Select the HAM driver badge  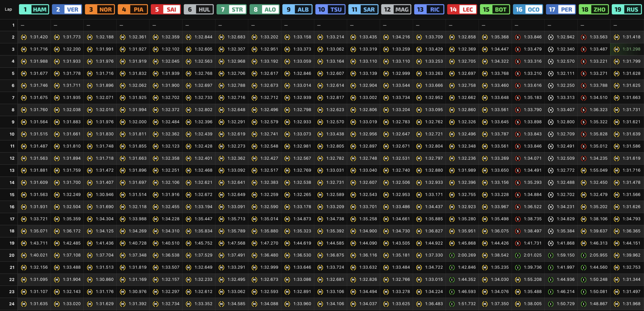(34, 10)
